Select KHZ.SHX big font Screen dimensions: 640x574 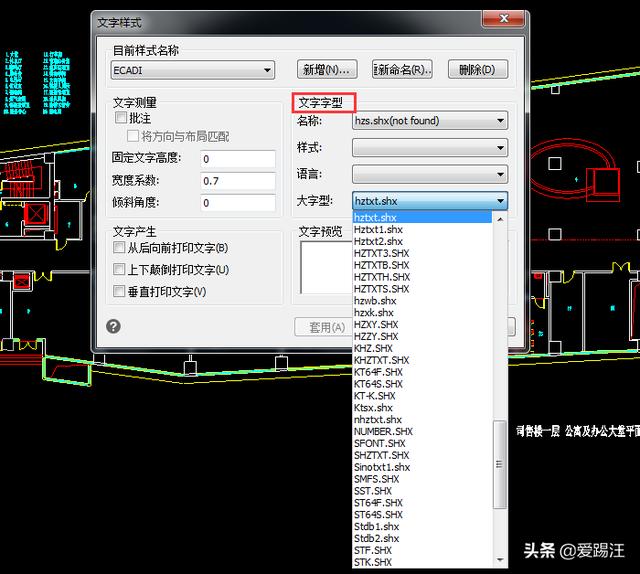tap(422, 348)
